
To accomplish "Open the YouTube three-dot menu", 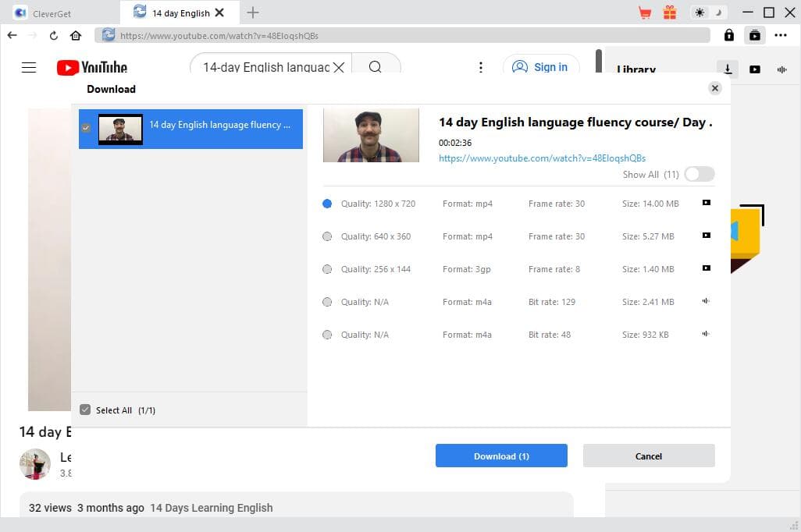I will (482, 67).
